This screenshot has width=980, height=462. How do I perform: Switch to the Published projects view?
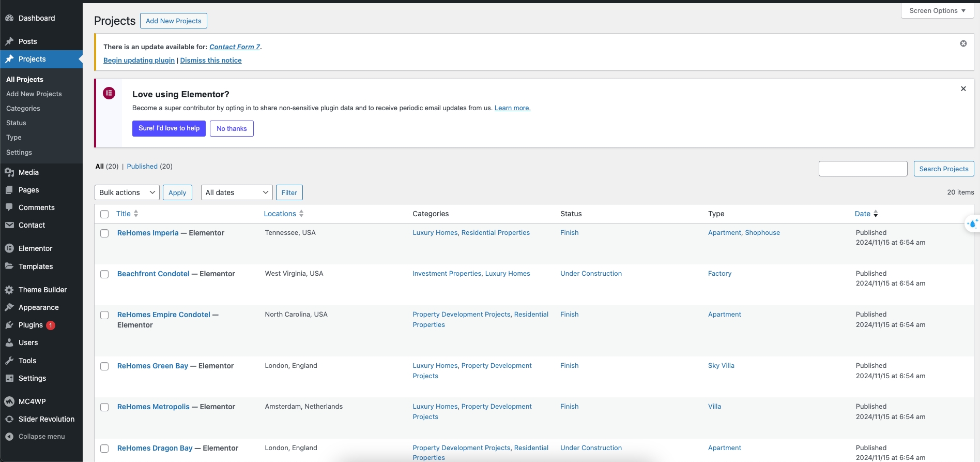tap(142, 167)
